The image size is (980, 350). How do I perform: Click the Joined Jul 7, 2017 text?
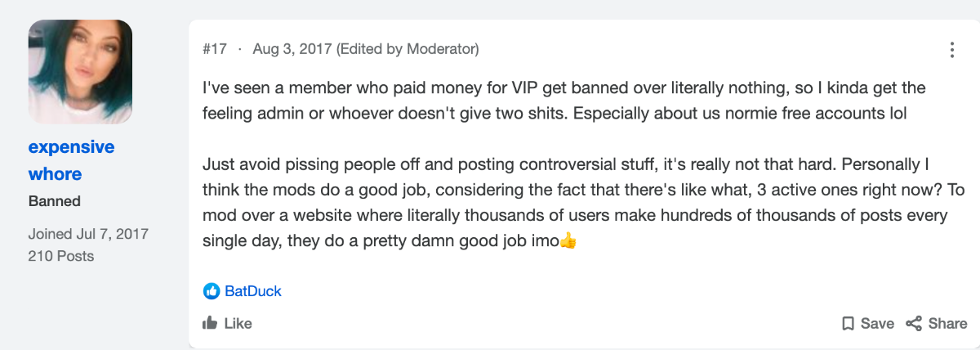click(x=88, y=234)
